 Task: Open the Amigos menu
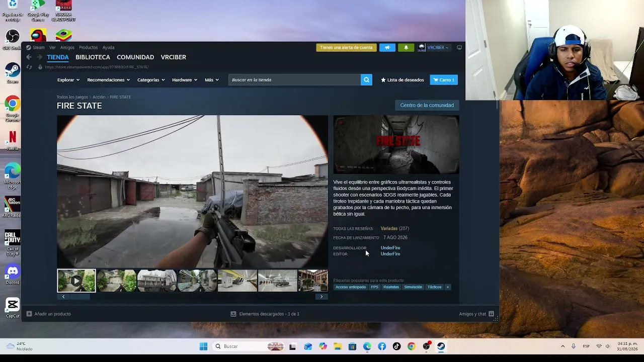[x=67, y=48]
